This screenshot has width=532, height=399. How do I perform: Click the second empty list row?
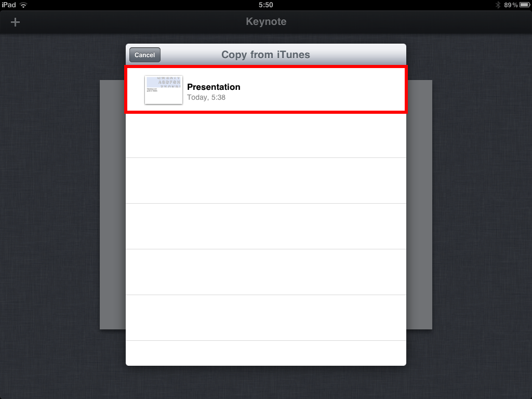click(x=266, y=181)
